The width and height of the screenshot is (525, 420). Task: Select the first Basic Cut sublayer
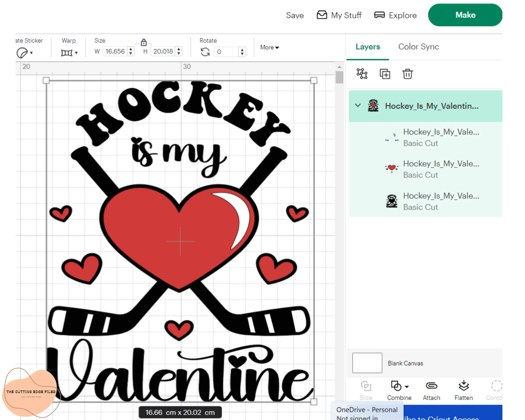coord(425,138)
